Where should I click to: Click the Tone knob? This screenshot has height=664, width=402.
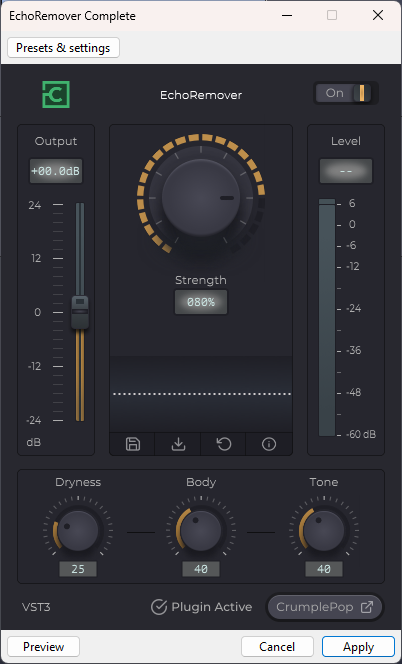[x=324, y=531]
